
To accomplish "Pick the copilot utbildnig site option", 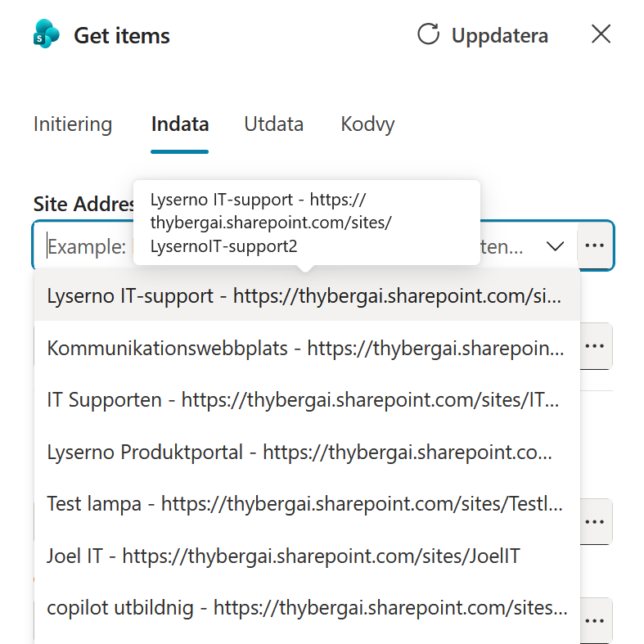I will pyautogui.click(x=307, y=608).
